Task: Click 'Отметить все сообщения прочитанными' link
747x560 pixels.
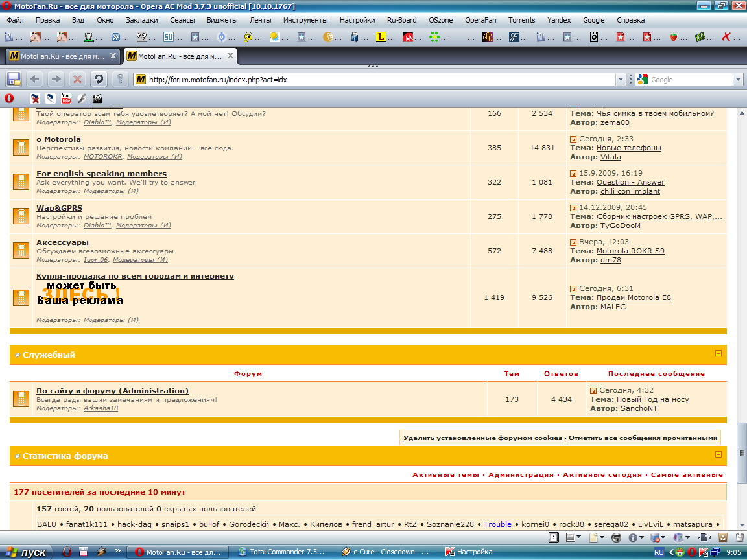Action: (643, 437)
